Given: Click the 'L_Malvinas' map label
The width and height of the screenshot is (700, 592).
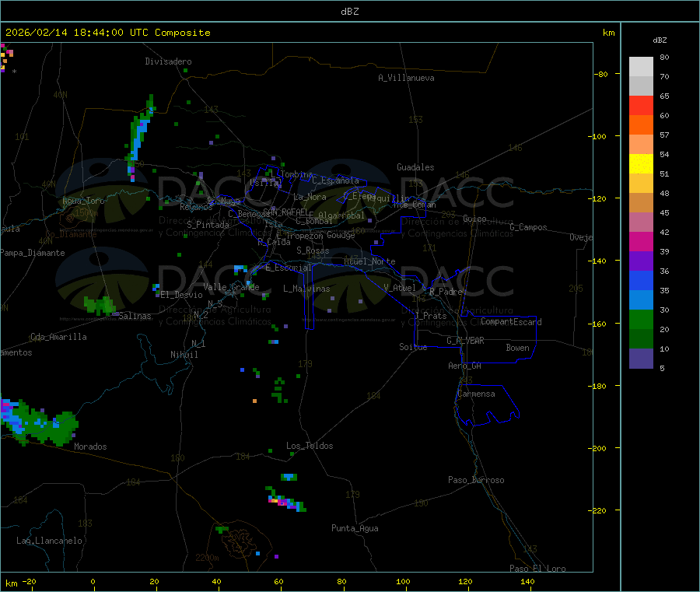Looking at the screenshot, I should 306,289.
